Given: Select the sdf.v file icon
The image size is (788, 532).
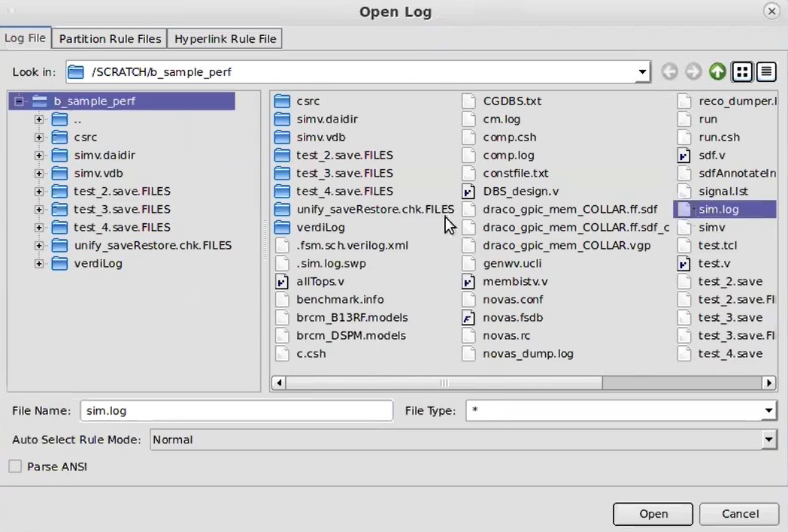Looking at the screenshot, I should (x=684, y=156).
